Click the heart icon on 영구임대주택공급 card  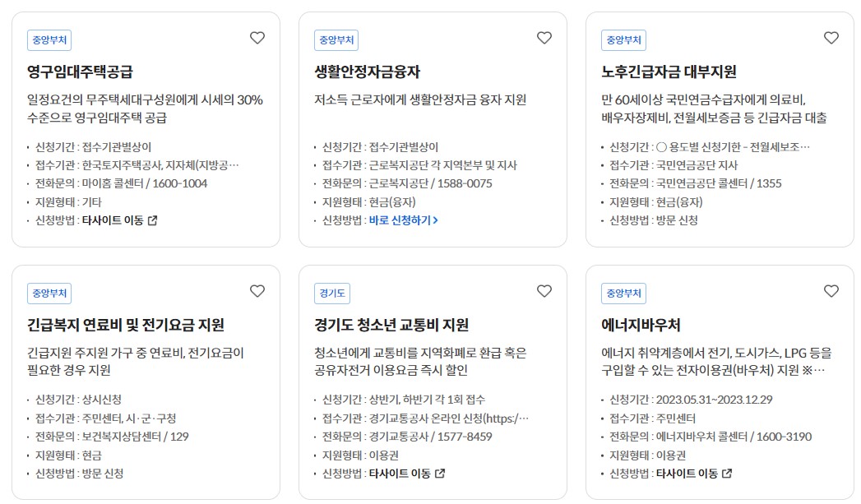click(257, 38)
